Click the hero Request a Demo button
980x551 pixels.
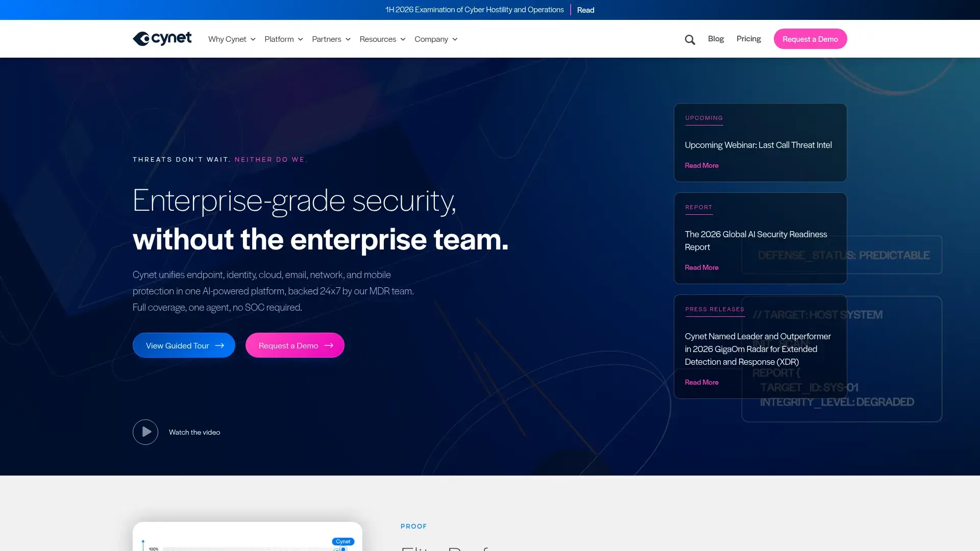pos(295,345)
